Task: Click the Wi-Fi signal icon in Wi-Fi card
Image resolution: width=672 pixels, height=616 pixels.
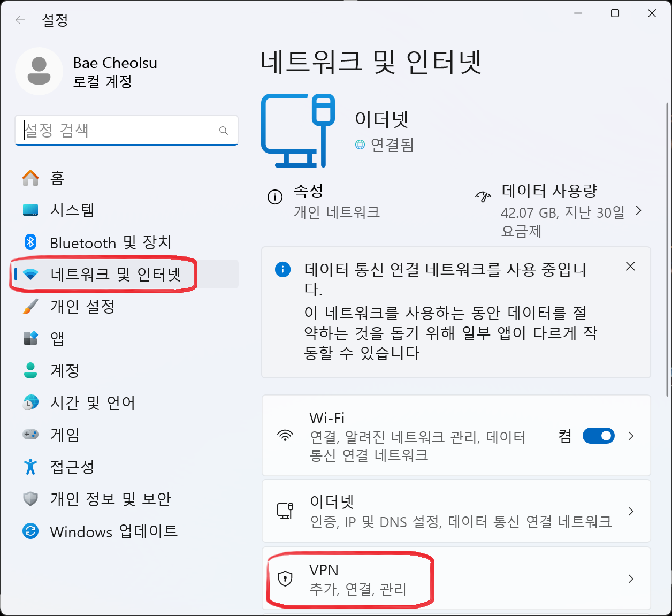Action: 286,435
